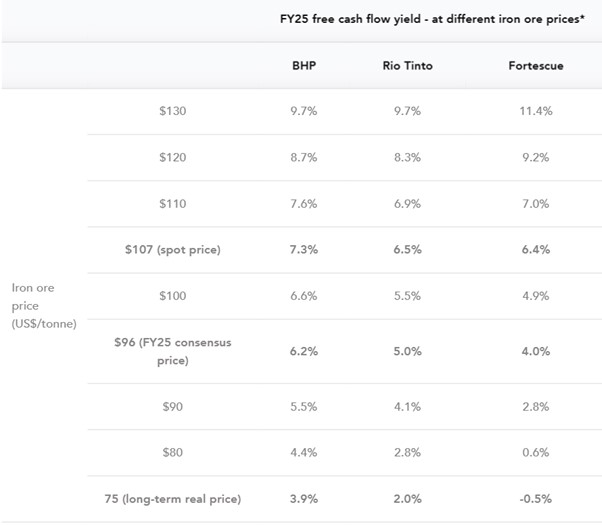Select the table title about FY25 free cash flow yield
Viewport: 602px width, 525px height.
(432, 19)
